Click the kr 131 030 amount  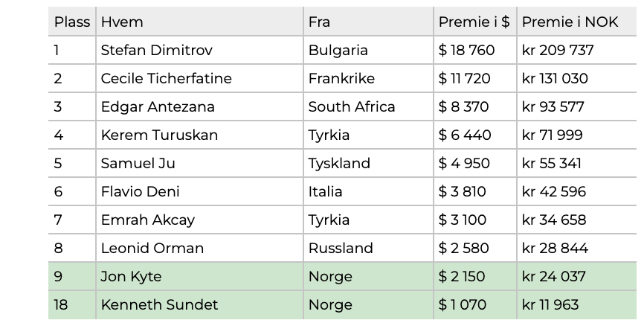555,78
